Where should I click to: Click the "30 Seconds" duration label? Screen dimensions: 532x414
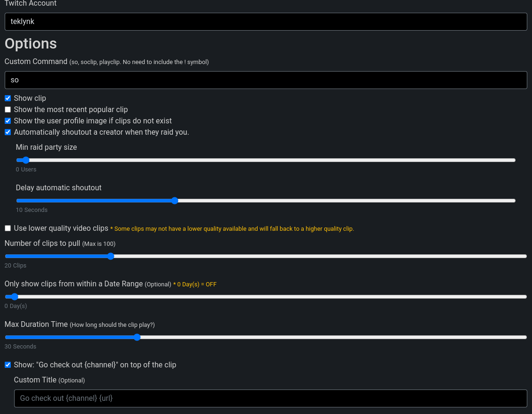point(20,346)
